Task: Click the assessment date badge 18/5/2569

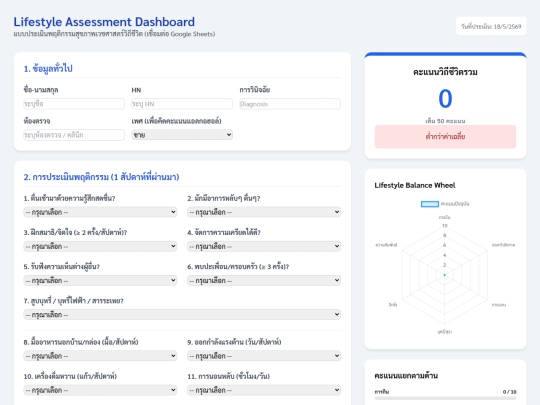Action: 491,26
